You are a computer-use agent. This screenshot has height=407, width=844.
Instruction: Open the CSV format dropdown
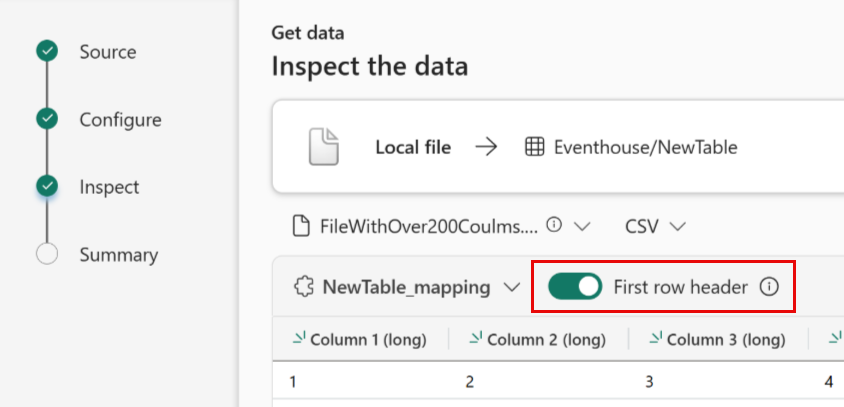point(655,226)
